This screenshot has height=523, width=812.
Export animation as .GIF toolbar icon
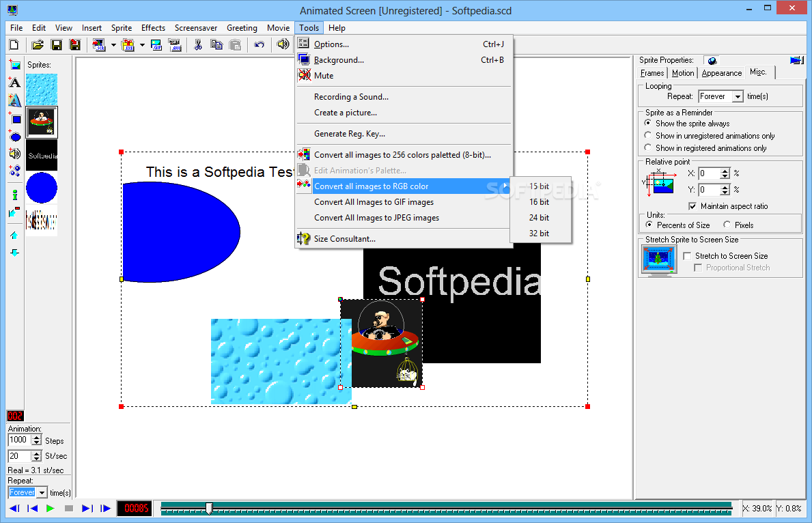(156, 45)
